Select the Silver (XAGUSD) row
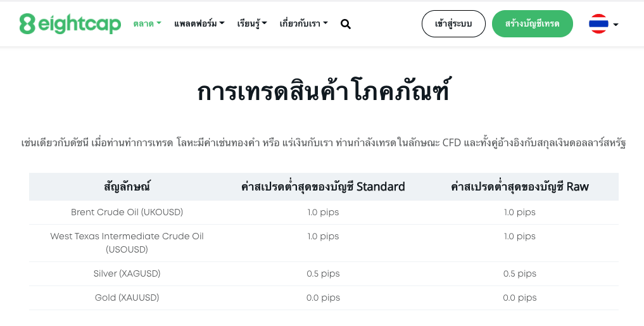 [324, 274]
